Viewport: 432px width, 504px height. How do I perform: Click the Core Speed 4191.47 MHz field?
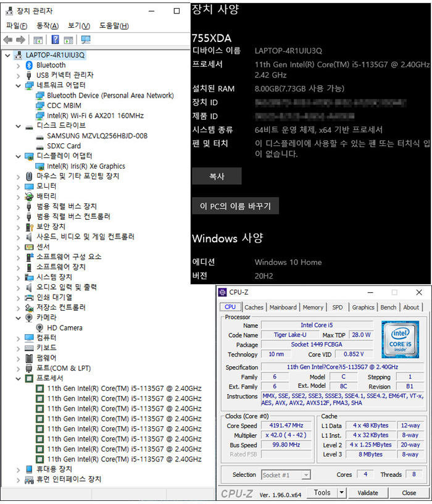click(x=286, y=426)
